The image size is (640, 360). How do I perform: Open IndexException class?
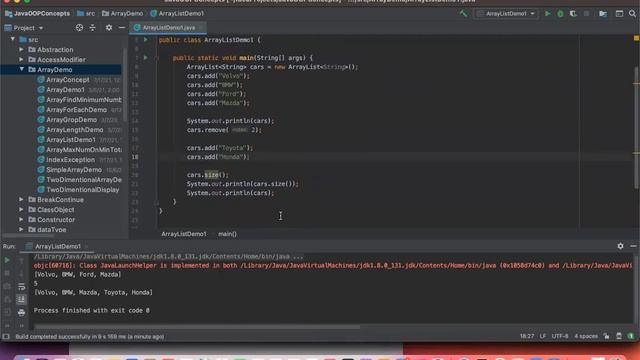click(70, 160)
